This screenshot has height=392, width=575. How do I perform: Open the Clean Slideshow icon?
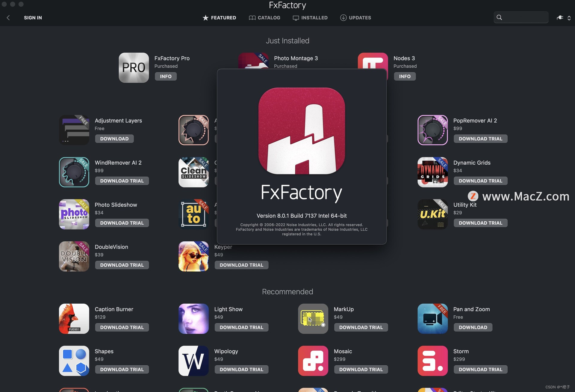click(193, 172)
